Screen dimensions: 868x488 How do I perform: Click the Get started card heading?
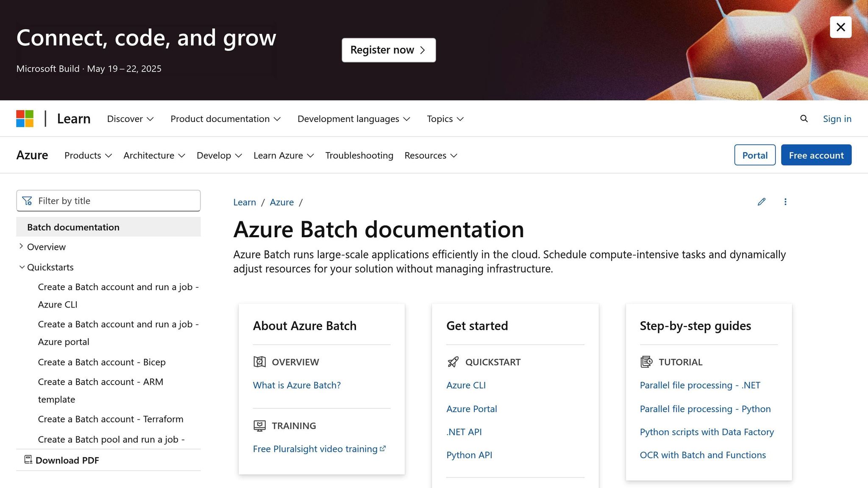[477, 326]
